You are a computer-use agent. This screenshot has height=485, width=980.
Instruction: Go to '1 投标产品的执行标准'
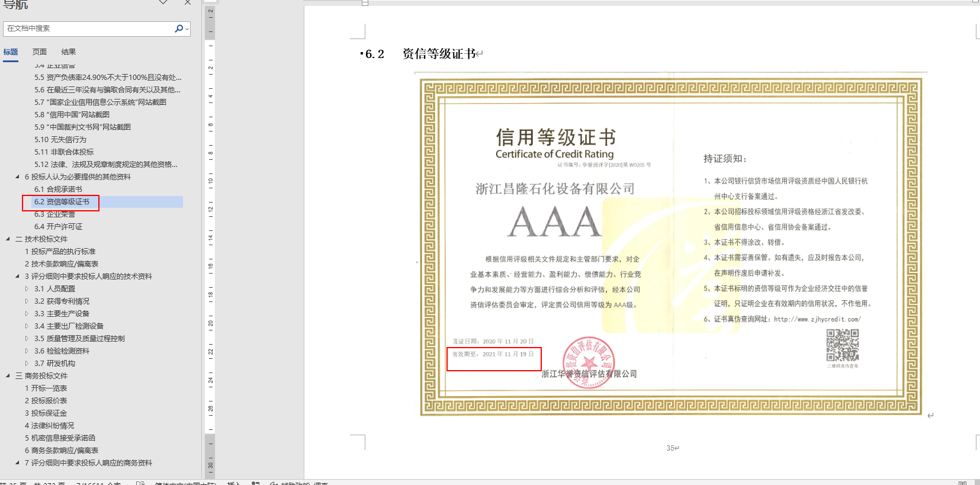(x=60, y=252)
